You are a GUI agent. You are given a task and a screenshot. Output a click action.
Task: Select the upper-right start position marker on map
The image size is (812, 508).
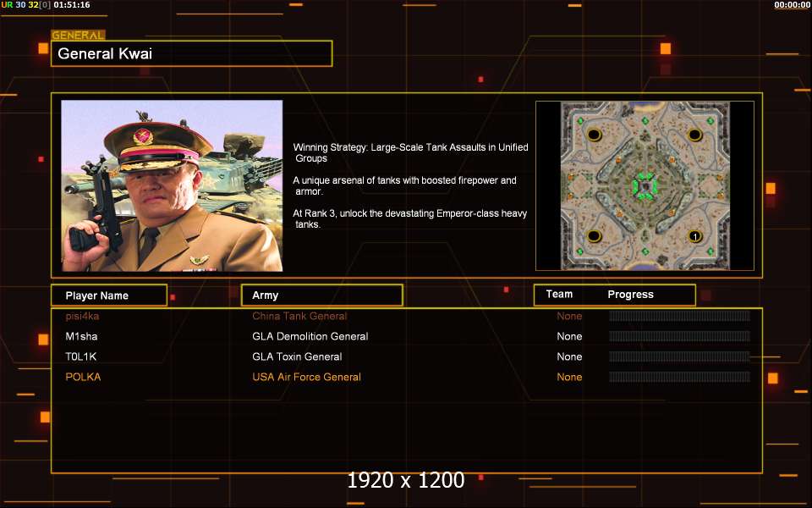[x=695, y=135]
